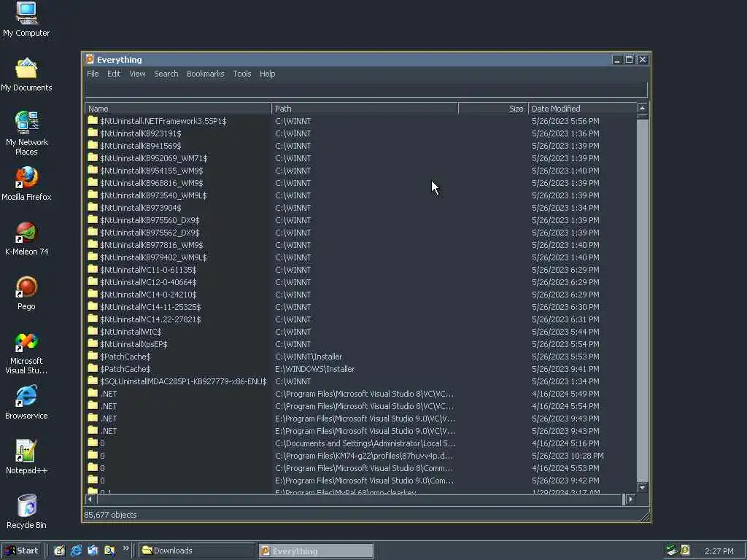Open the Tools menu
Image resolution: width=747 pixels, height=560 pixels.
[x=242, y=74]
